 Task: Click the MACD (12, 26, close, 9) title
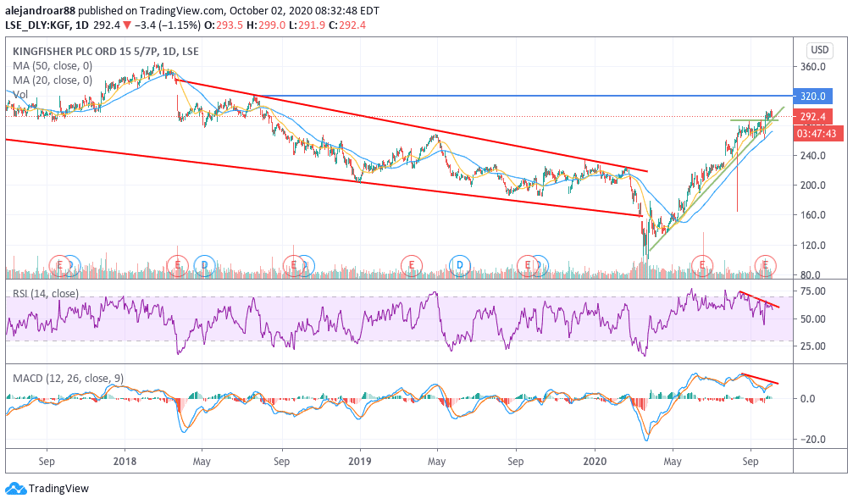point(68,379)
